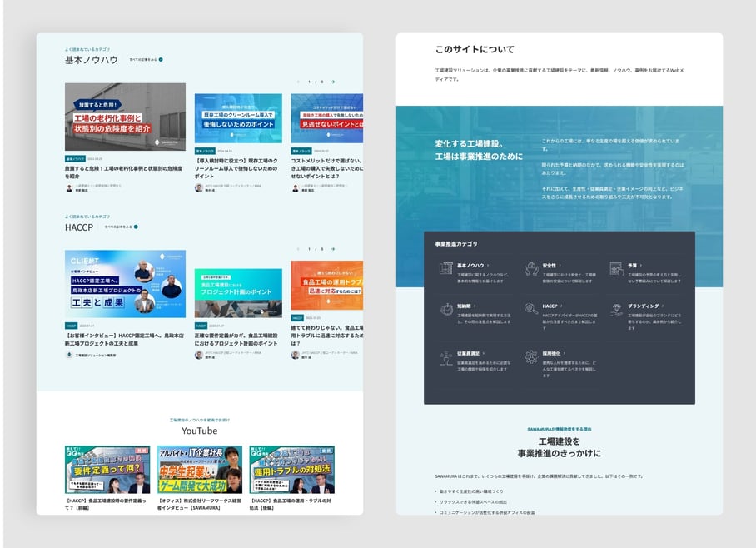Screen dimensions: 756x548
Task: Expand the ブランディング category chevron
Action: tap(663, 306)
